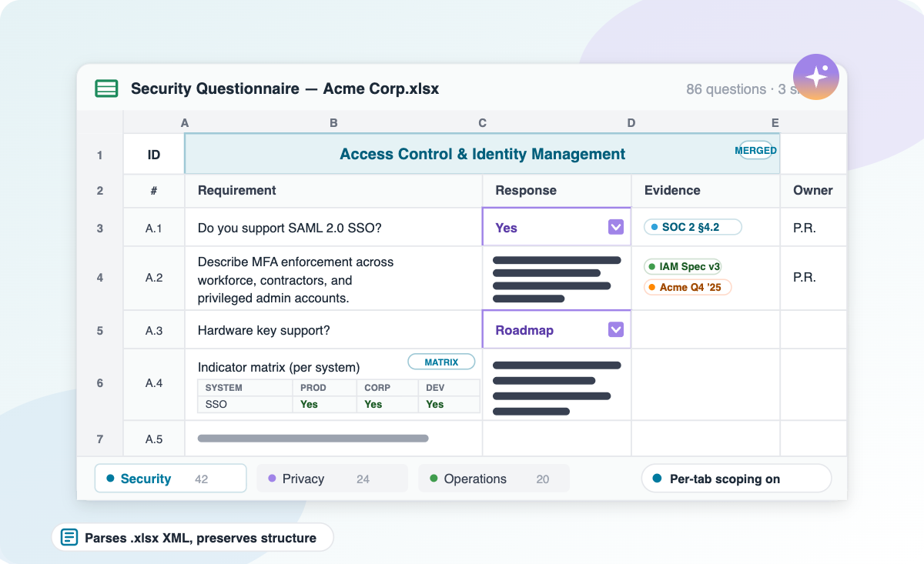Image resolution: width=924 pixels, height=564 pixels.
Task: Select column D header
Action: click(631, 123)
